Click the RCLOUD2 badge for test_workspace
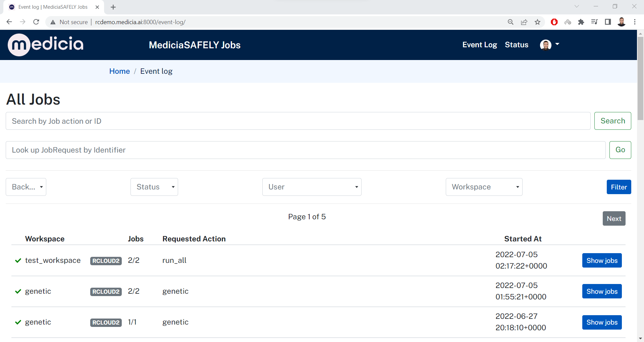 click(x=106, y=261)
